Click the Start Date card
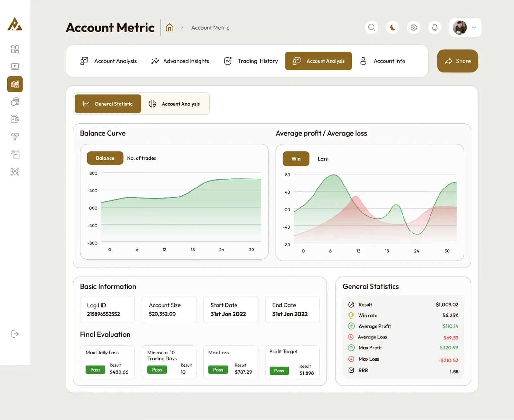The height and width of the screenshot is (420, 514). pos(231,310)
